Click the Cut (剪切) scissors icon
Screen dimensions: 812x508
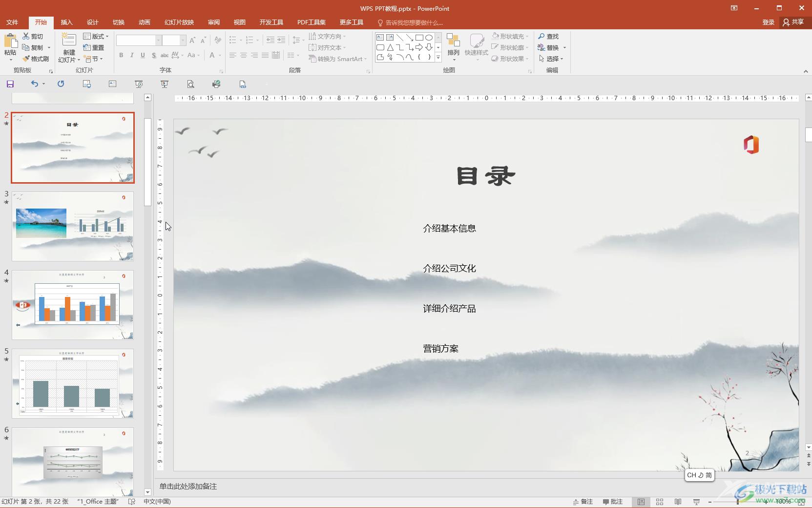click(x=26, y=36)
